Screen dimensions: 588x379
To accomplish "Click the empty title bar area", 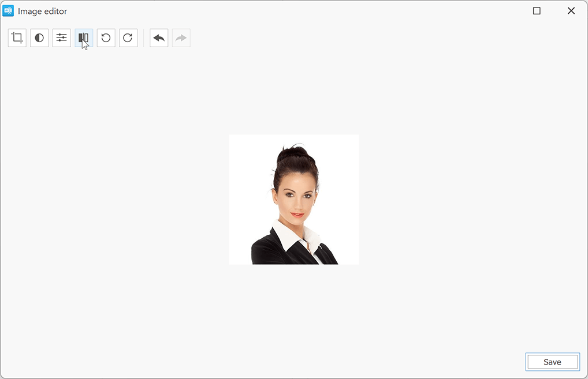I will pyautogui.click(x=289, y=11).
